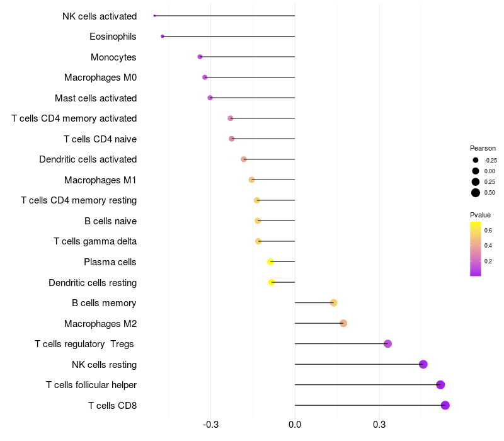Click the -0.25 Pearson size legend dot

[476, 160]
